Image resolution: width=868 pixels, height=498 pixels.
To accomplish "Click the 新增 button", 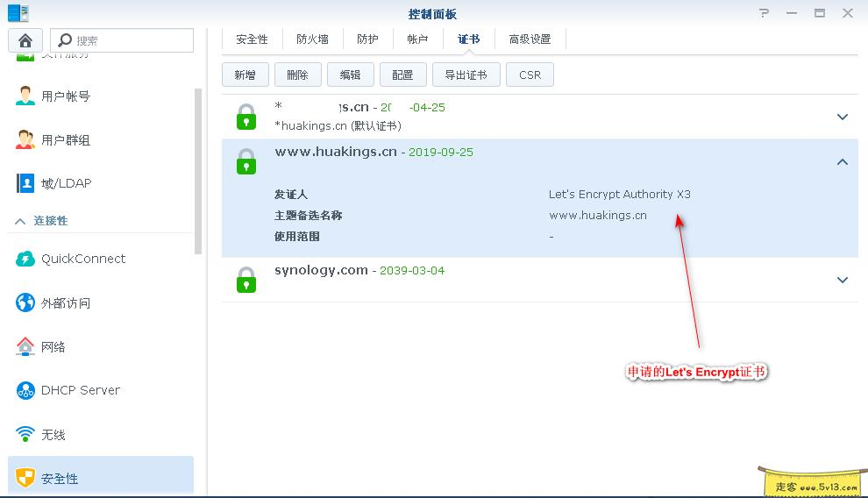I will 245,75.
